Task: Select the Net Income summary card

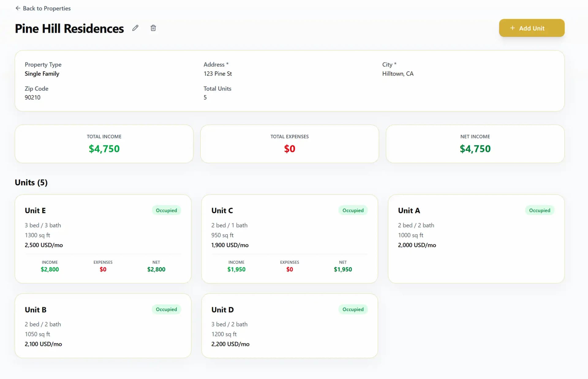Action: [475, 144]
